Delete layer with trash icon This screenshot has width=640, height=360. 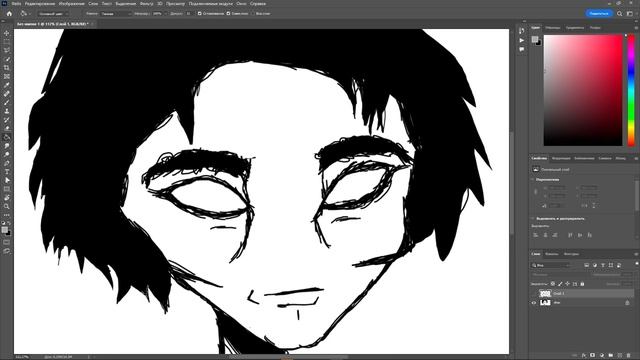629,356
